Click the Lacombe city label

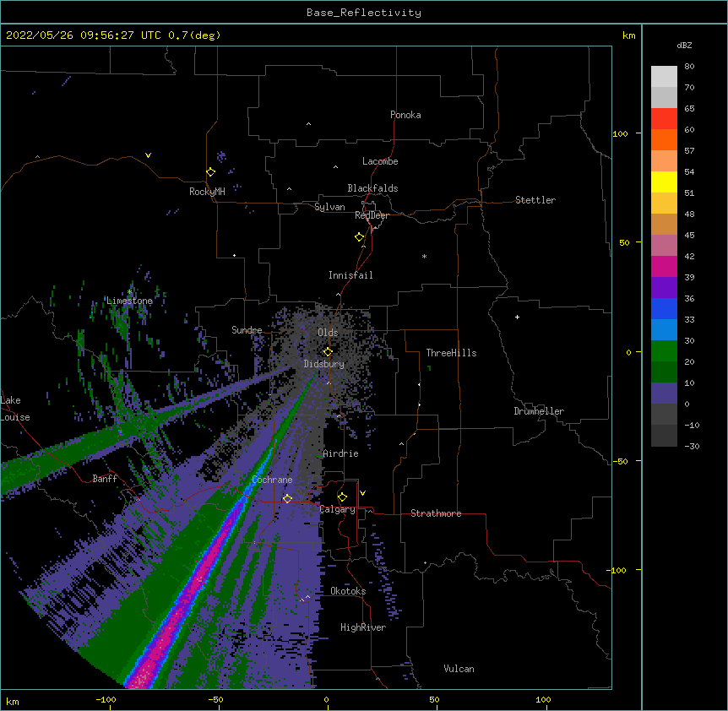click(x=380, y=161)
